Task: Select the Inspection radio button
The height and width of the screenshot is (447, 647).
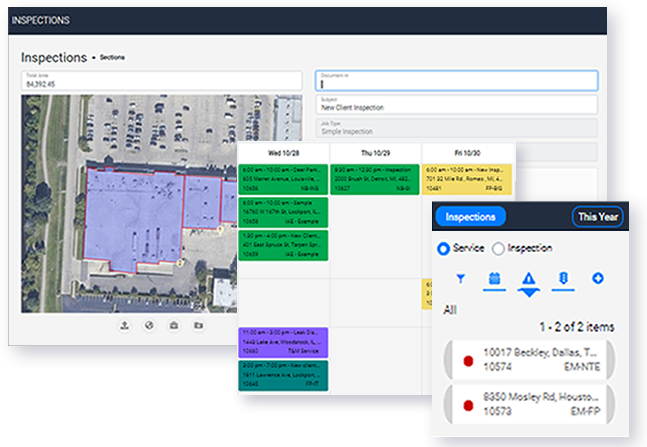Action: [498, 248]
